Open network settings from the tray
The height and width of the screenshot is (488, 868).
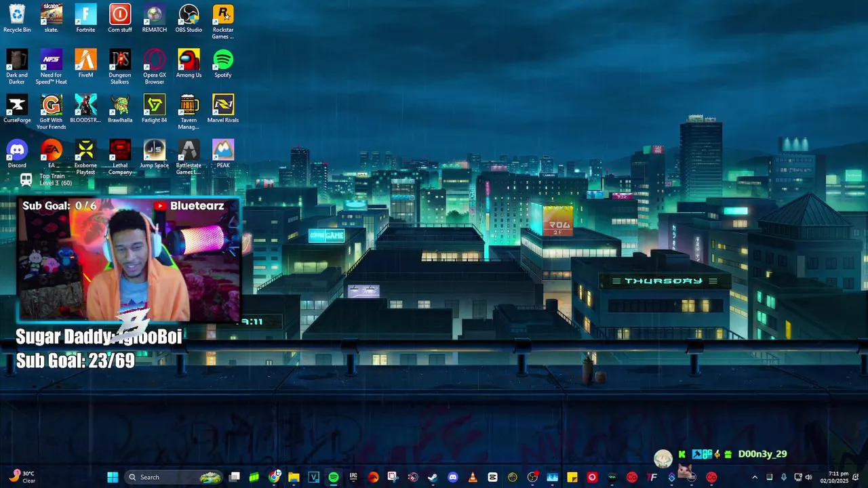click(798, 477)
